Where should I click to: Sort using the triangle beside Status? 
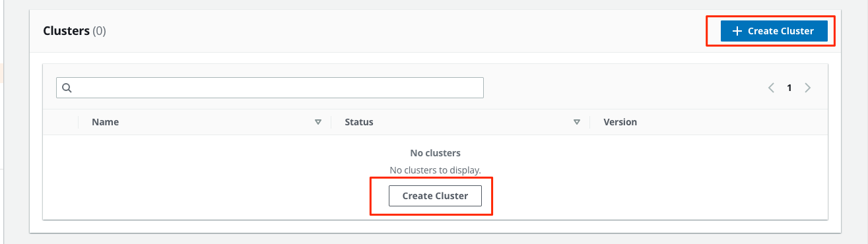tap(577, 122)
